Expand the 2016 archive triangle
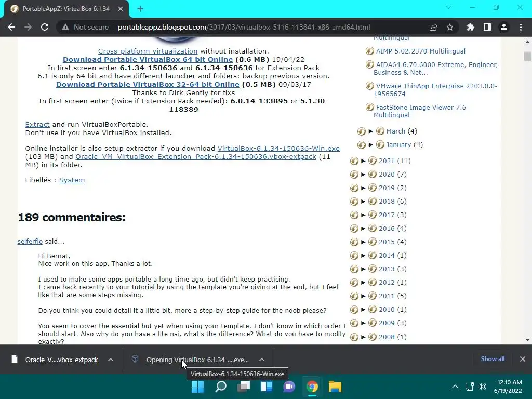This screenshot has width=532, height=399. pos(363,229)
